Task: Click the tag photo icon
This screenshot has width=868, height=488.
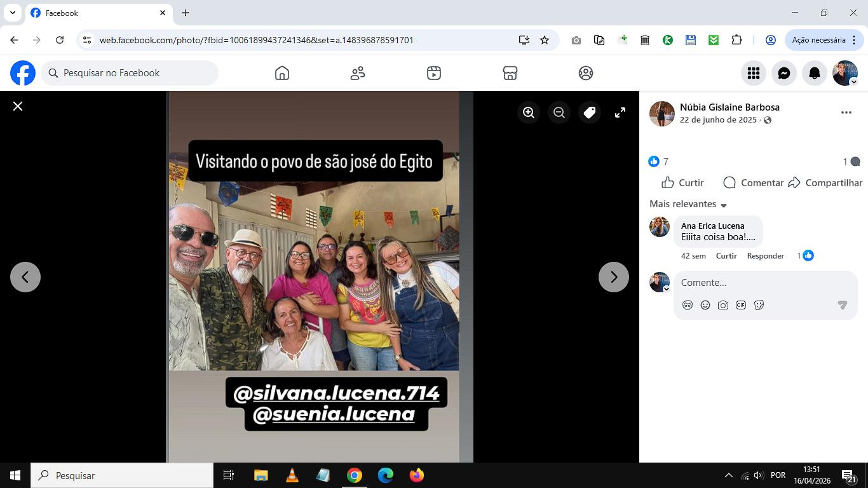Action: click(x=590, y=112)
